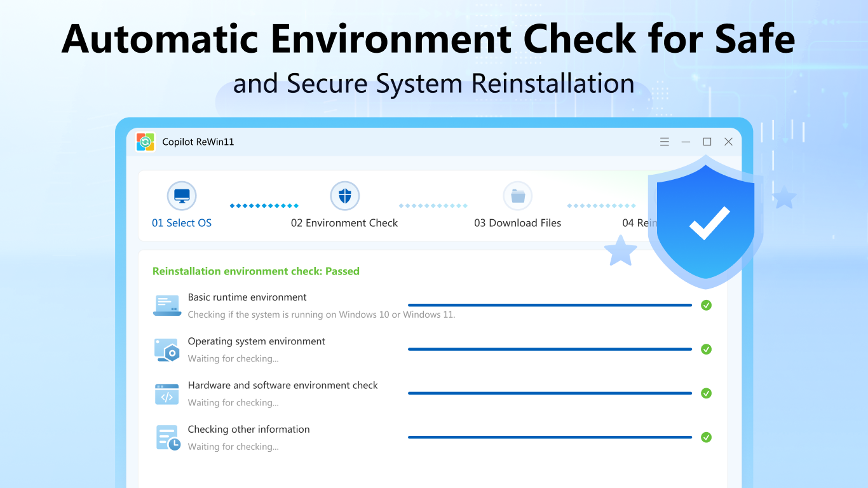Click the clock icon beside Checking other information

point(166,437)
